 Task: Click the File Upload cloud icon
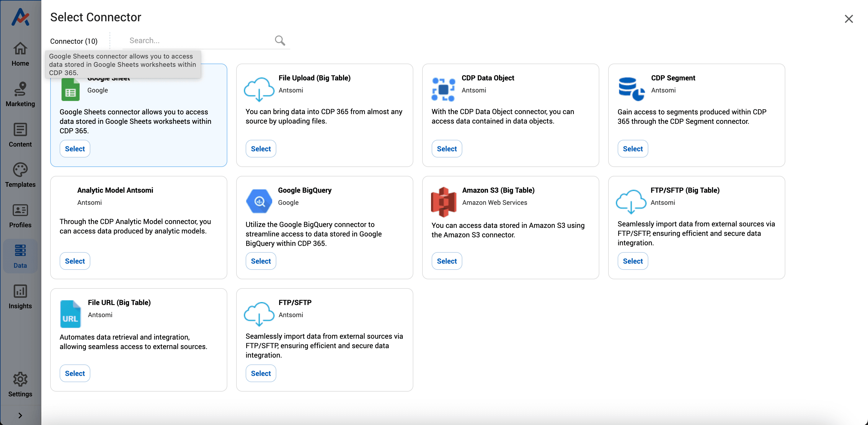[x=259, y=89]
